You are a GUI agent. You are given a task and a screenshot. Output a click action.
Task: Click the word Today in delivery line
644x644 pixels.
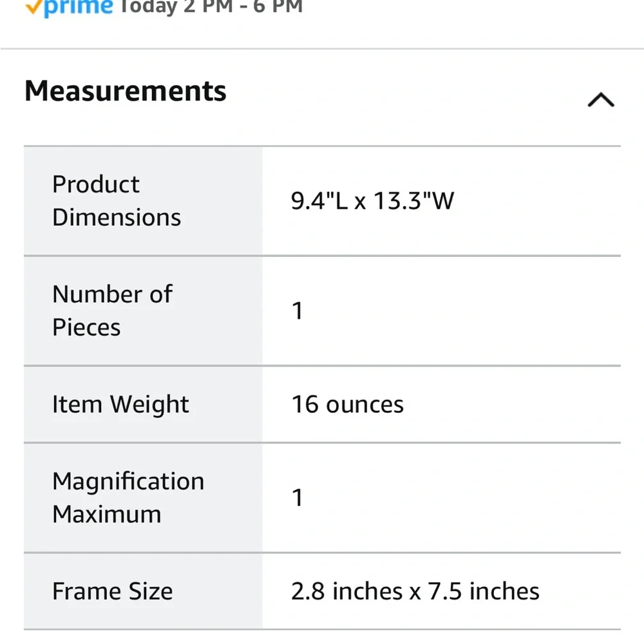pyautogui.click(x=148, y=6)
